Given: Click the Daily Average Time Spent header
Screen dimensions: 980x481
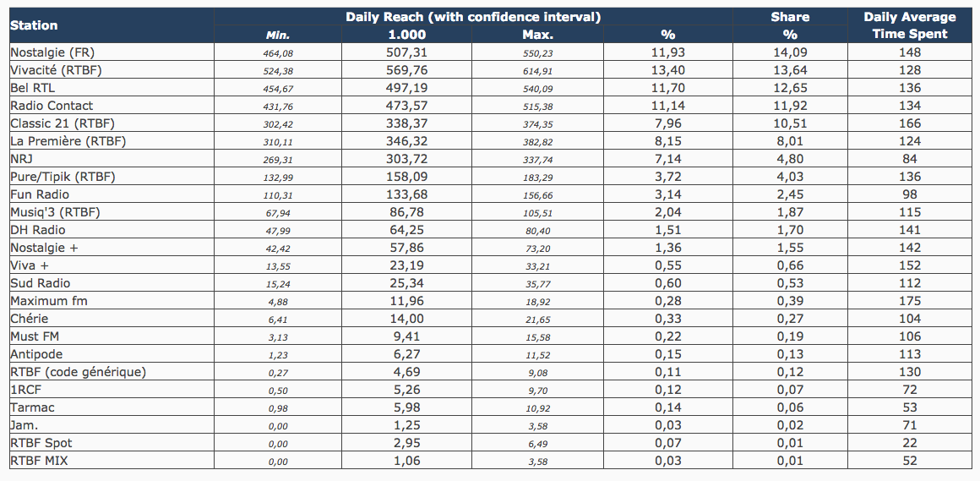Looking at the screenshot, I should click(x=910, y=25).
